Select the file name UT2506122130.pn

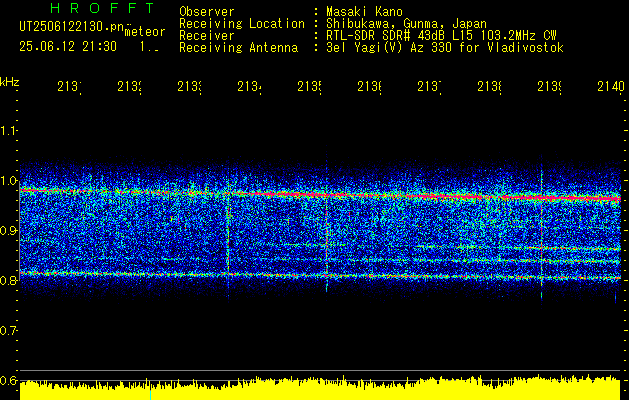pyautogui.click(x=71, y=27)
